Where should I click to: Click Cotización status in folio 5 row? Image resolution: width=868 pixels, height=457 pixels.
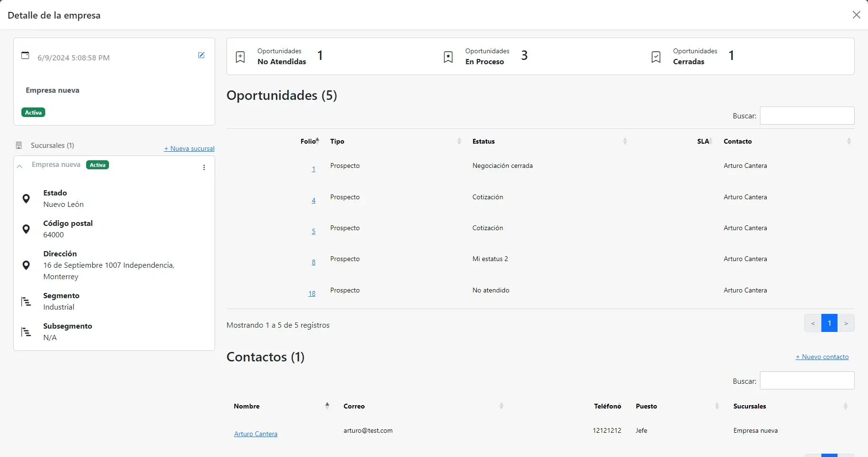(x=488, y=228)
